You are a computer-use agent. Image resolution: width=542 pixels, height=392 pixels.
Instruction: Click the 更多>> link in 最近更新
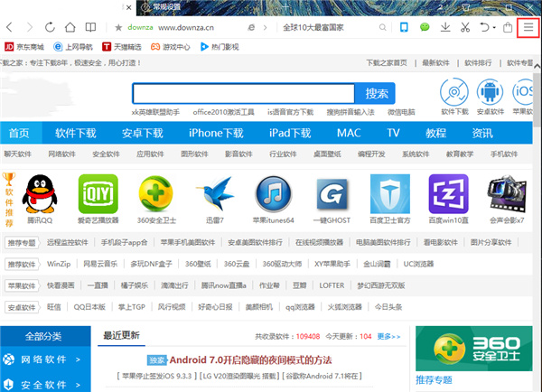[x=388, y=336]
